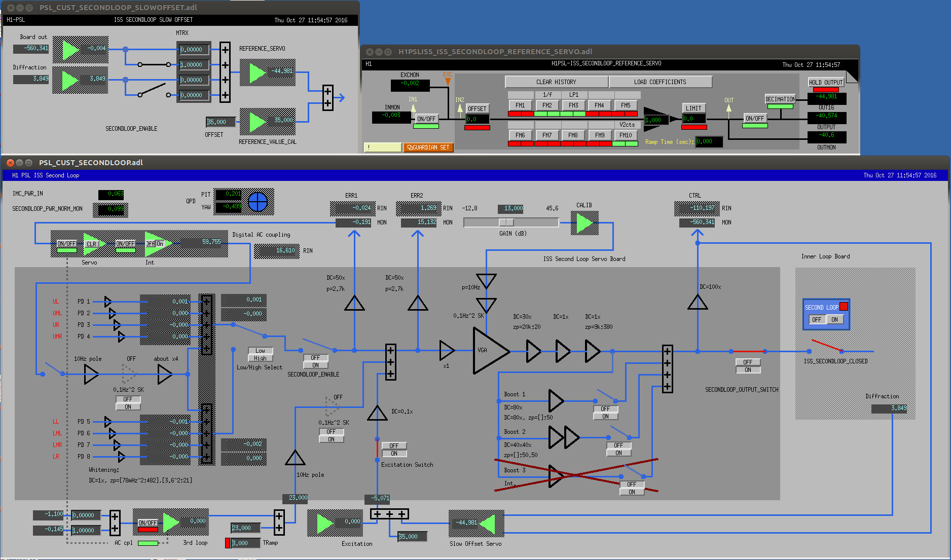Open the REFERENCE_VALUE_CAL filter triangle
This screenshot has width=951, height=560.
point(258,122)
